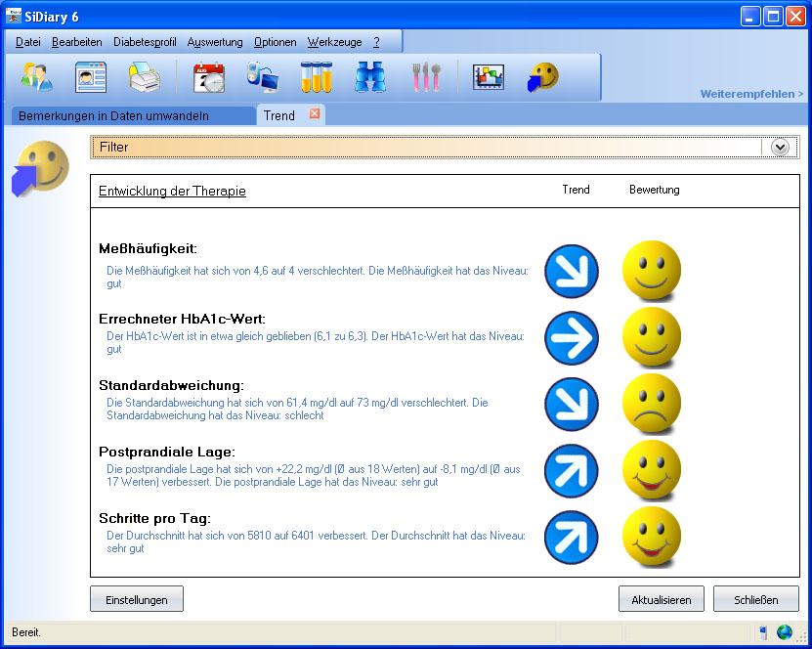This screenshot has height=649, width=812.
Task: Click the Schritte pro Tag happy face
Action: click(652, 538)
